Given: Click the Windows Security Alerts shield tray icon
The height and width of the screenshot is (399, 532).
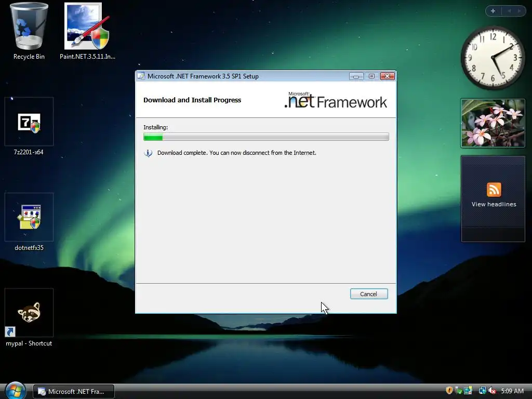Looking at the screenshot, I should pyautogui.click(x=449, y=391).
